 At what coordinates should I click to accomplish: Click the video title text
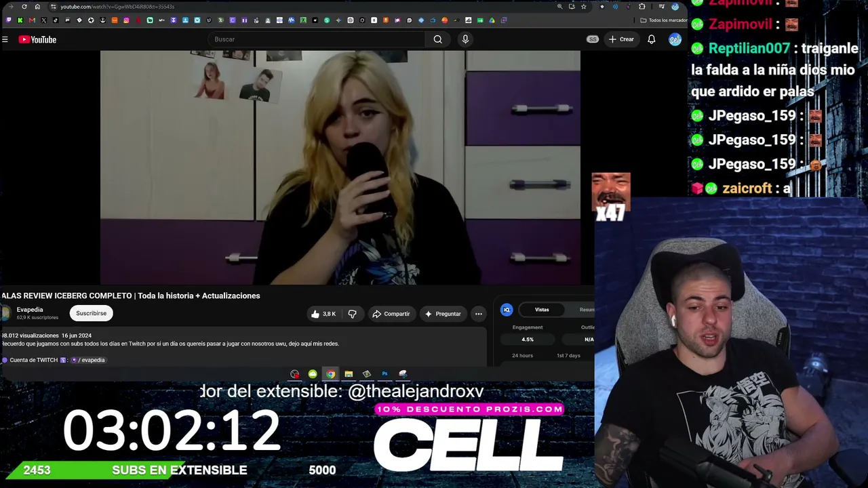pos(131,296)
